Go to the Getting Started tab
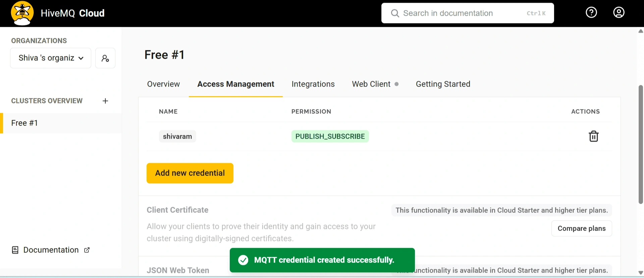This screenshot has width=644, height=278. click(x=443, y=84)
